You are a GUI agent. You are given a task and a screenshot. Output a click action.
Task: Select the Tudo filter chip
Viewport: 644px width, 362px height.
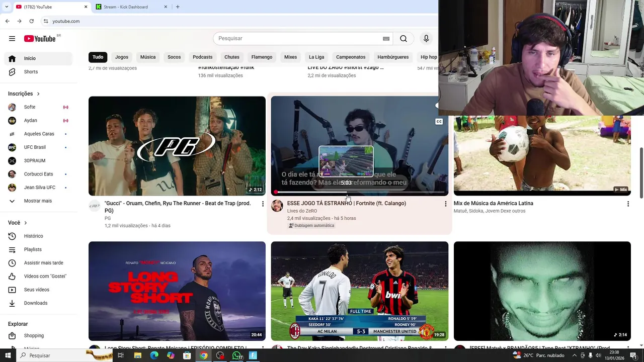coord(98,57)
